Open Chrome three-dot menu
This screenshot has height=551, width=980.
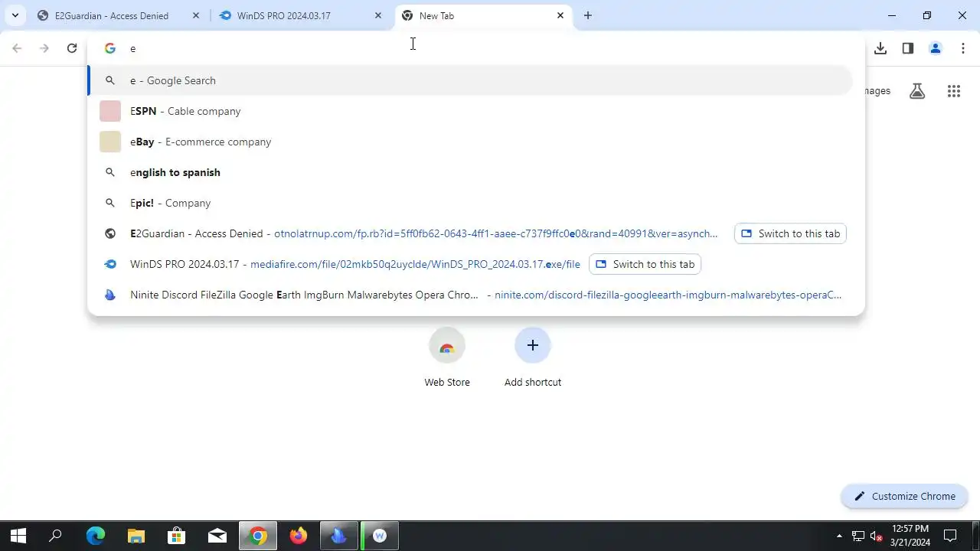[x=963, y=48]
